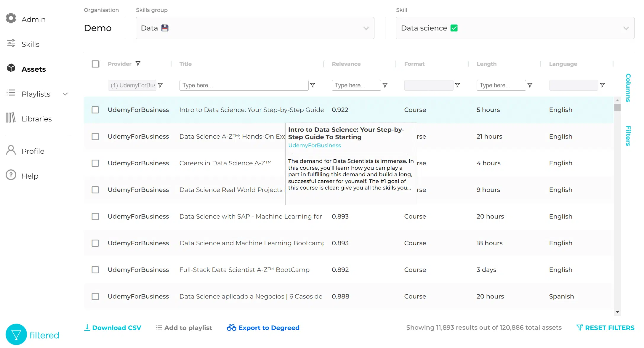Click Add to playlist
Image resolution: width=644 pixels, height=348 pixels.
tap(184, 328)
